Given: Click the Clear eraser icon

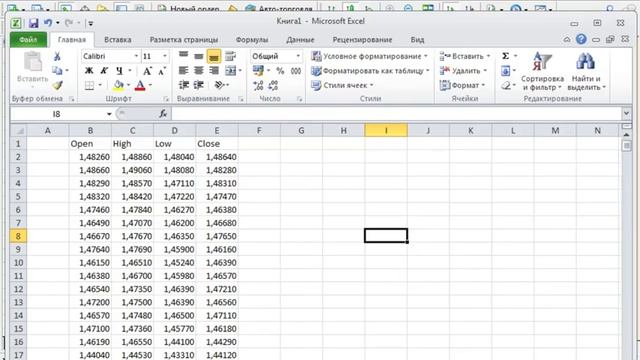Looking at the screenshot, I should pos(506,85).
